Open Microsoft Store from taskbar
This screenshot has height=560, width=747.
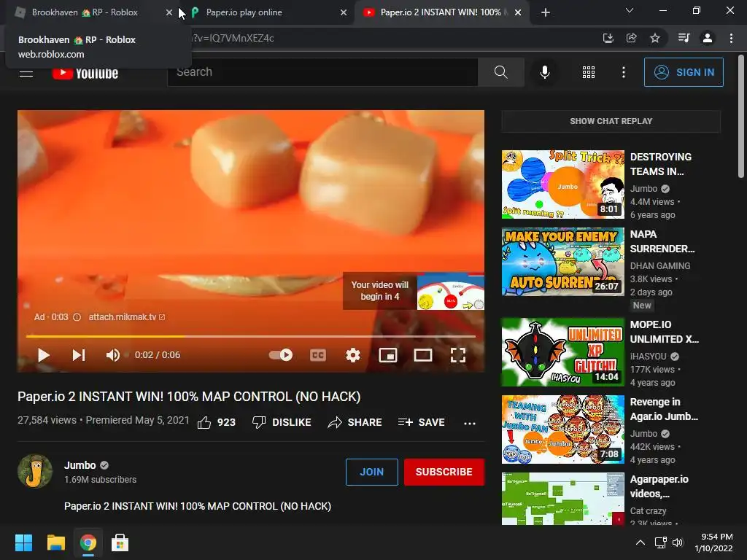(120, 542)
